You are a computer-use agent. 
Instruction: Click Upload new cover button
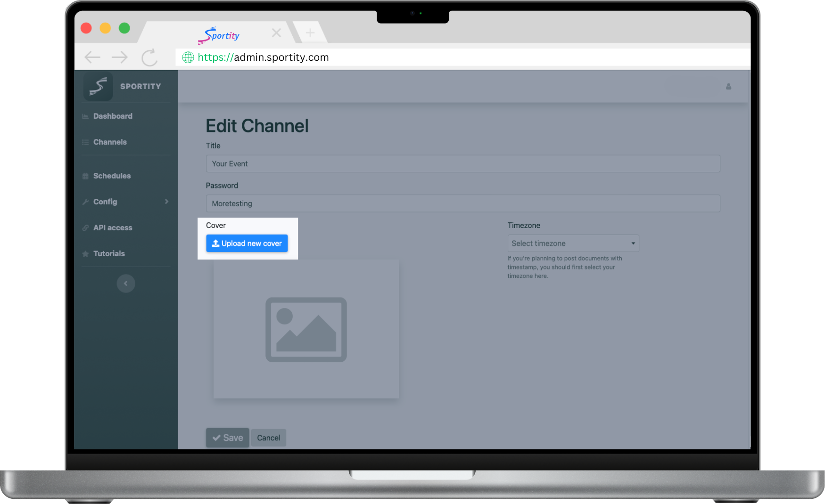click(247, 244)
